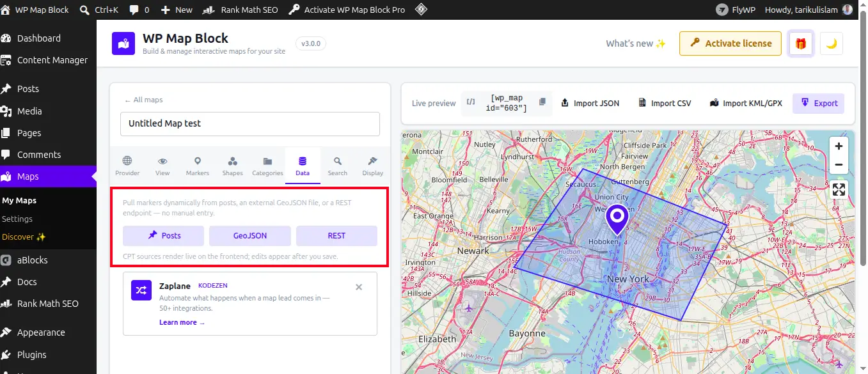Screen dimensions: 868x374
Task: Open Ctrl+K search in admin bar
Action: pos(100,10)
